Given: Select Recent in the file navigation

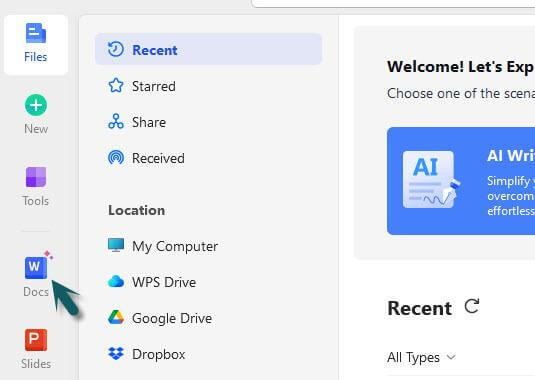Looking at the screenshot, I should [x=208, y=50].
